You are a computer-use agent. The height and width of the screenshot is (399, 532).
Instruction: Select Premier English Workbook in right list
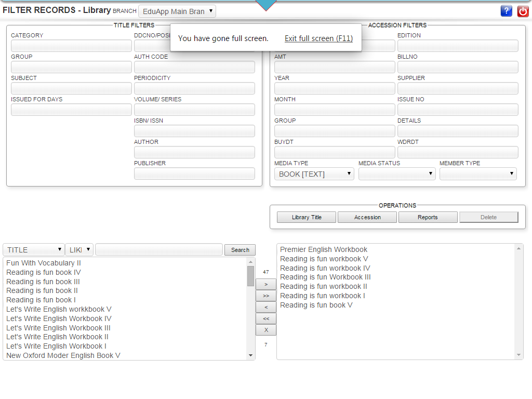point(323,249)
